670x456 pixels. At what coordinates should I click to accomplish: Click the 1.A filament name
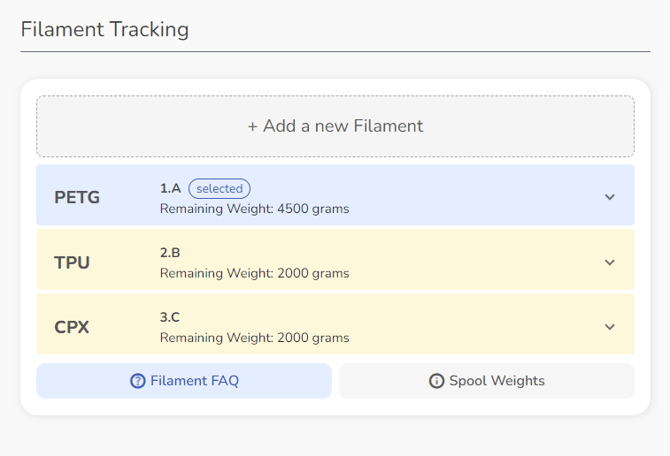coord(170,188)
